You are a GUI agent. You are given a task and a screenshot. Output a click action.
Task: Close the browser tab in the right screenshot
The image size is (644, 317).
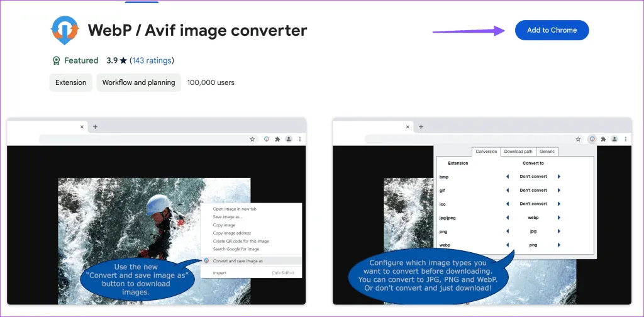(408, 126)
